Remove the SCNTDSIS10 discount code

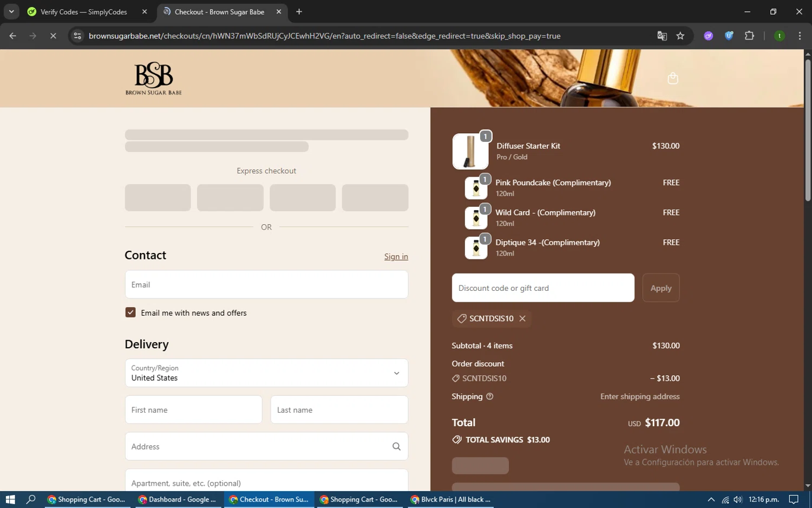coord(522,318)
